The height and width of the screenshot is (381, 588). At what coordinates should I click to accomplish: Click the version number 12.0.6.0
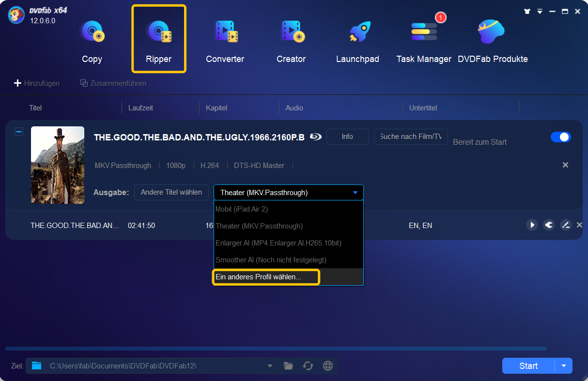pyautogui.click(x=43, y=21)
